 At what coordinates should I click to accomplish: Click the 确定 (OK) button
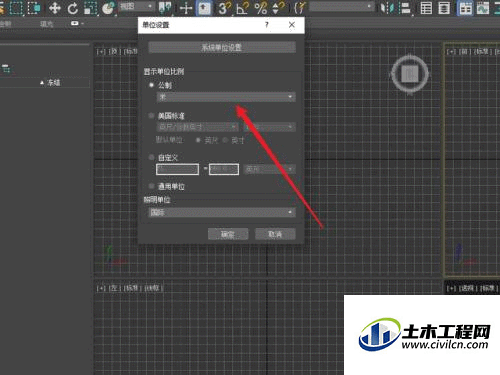tap(228, 234)
